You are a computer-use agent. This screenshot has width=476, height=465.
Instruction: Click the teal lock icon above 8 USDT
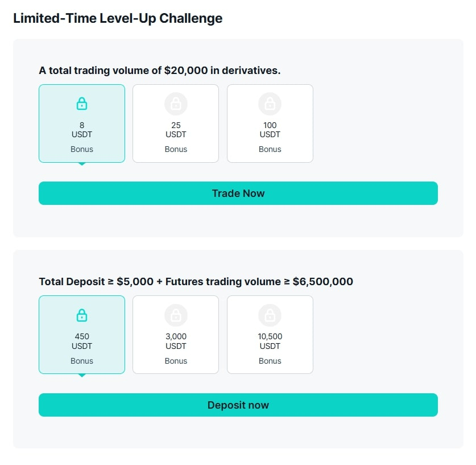click(x=82, y=104)
